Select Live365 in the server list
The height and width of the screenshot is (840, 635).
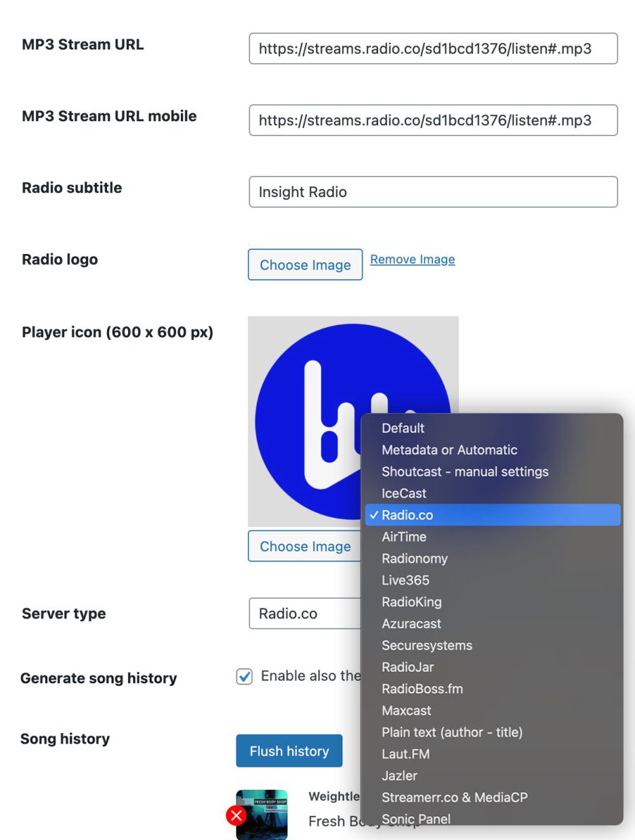click(405, 580)
